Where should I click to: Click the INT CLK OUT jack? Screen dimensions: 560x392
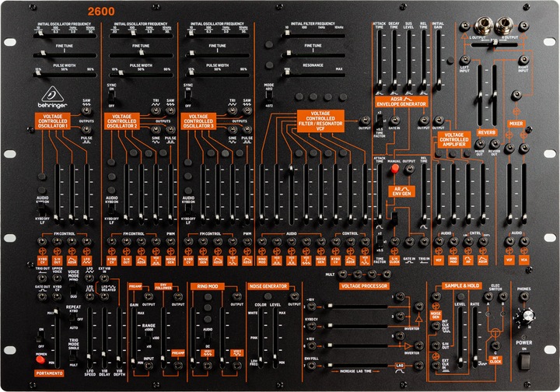tap(436, 326)
